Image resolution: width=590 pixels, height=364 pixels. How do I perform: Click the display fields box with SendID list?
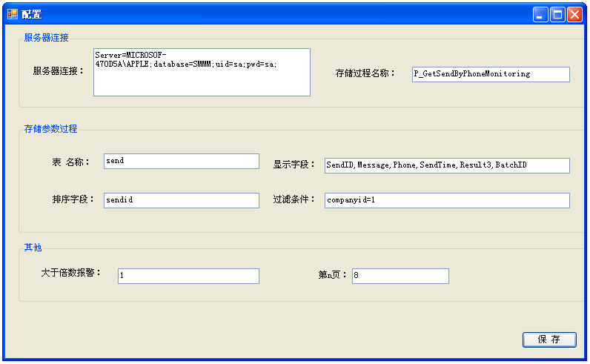coord(447,165)
